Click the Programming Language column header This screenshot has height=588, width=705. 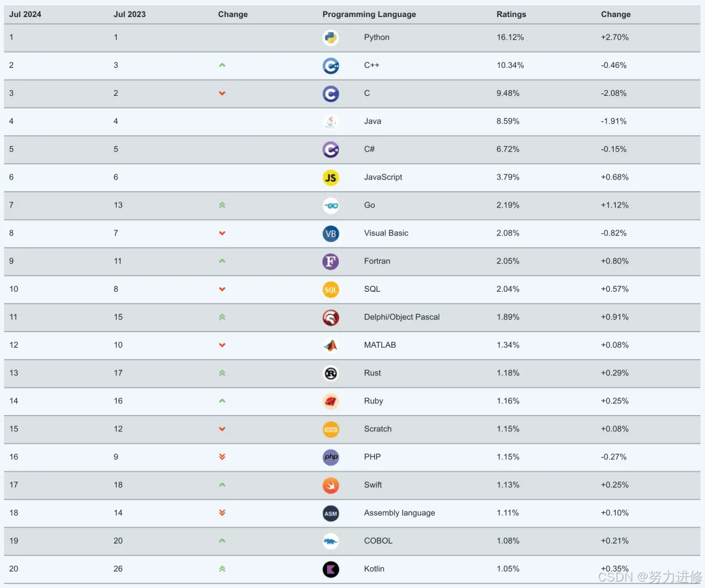tap(369, 14)
